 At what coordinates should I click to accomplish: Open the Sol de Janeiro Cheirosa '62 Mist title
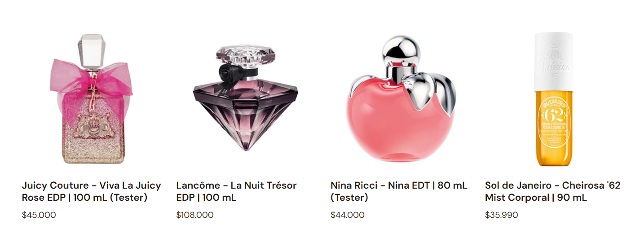click(552, 191)
